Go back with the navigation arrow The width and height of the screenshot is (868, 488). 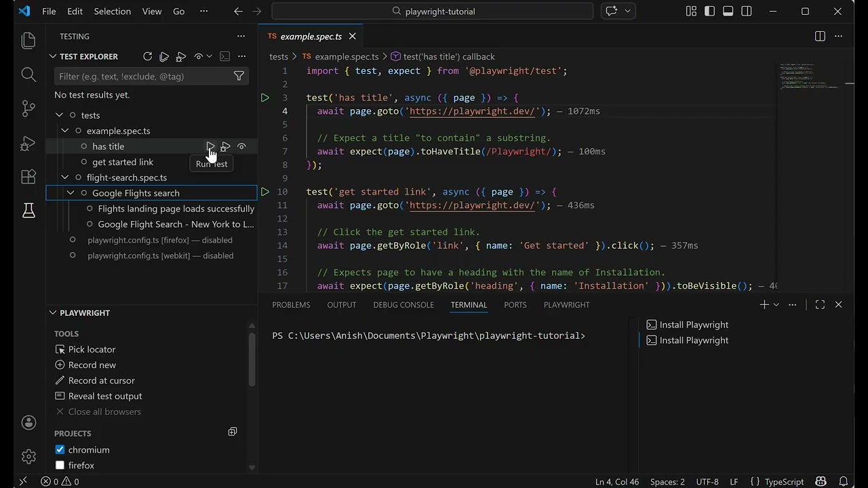[238, 12]
